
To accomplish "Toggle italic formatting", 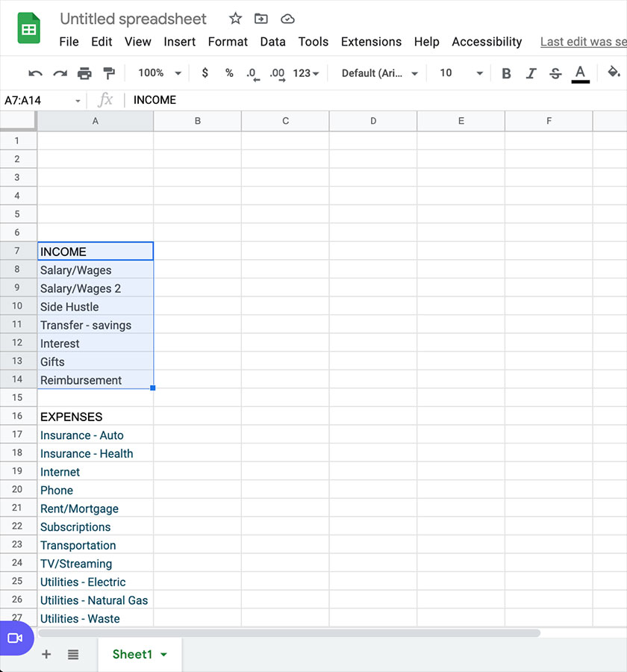I will pyautogui.click(x=530, y=73).
